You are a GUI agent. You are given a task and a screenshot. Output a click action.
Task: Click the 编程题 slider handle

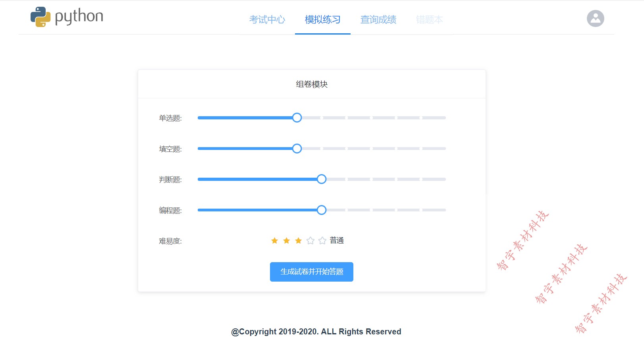[322, 210]
